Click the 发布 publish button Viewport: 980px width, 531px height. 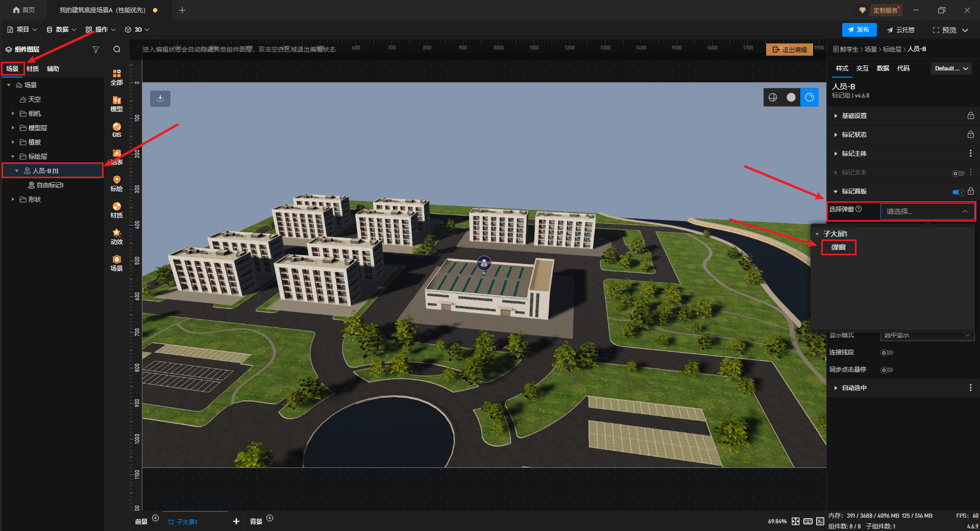pos(859,30)
